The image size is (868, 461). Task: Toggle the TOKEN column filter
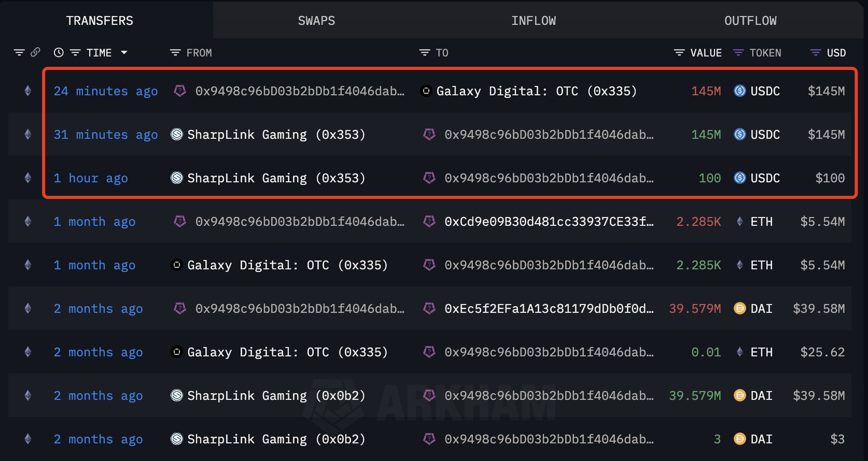coord(738,53)
